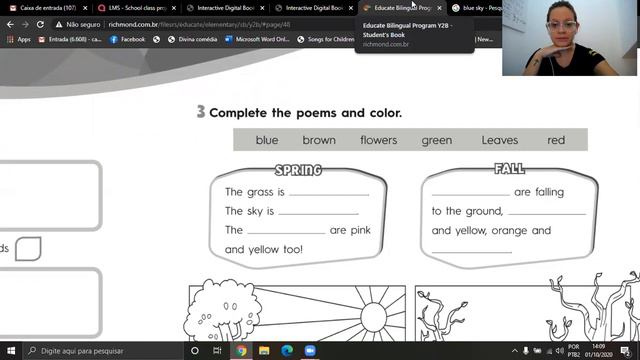The image size is (640, 360).
Task: Click the blank after 'to the ground,'
Action: click(547, 211)
